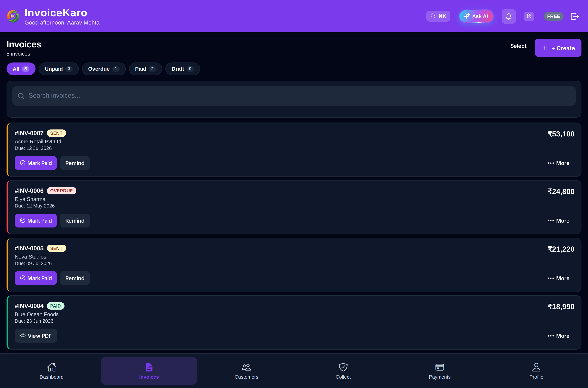Screen dimensions: 588x388
Task: Show All invoices filter
Action: coord(21,69)
